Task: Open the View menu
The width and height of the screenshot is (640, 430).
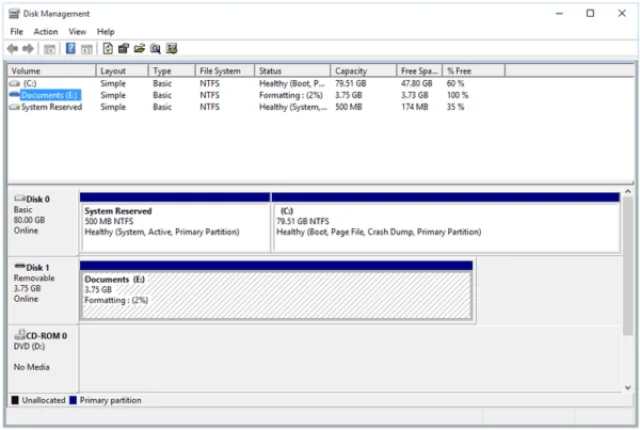Action: 77,31
